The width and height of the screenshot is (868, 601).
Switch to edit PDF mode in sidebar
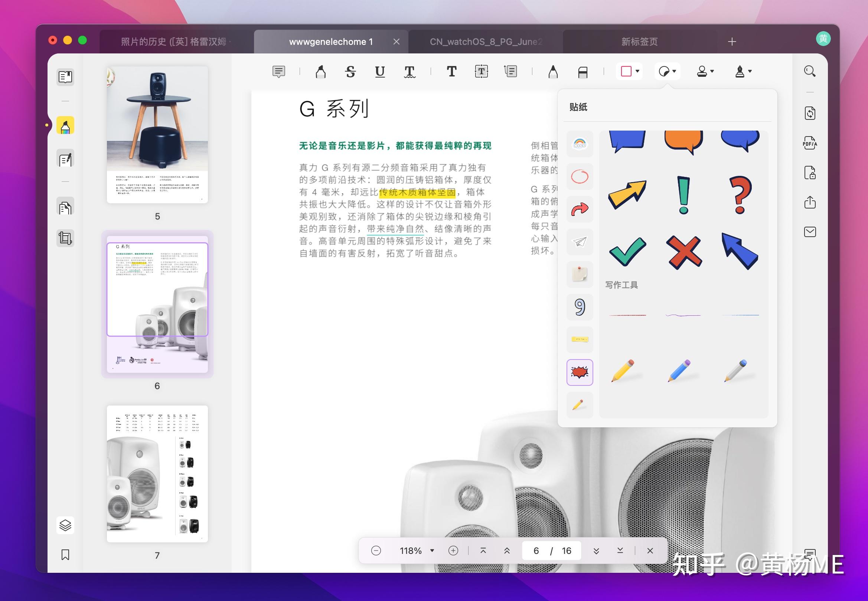(x=65, y=158)
